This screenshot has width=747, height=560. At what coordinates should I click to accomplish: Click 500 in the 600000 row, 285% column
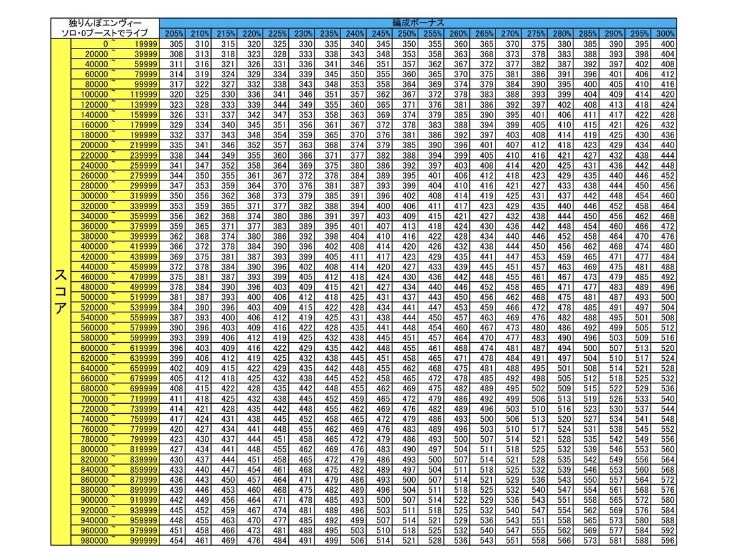[x=586, y=348]
